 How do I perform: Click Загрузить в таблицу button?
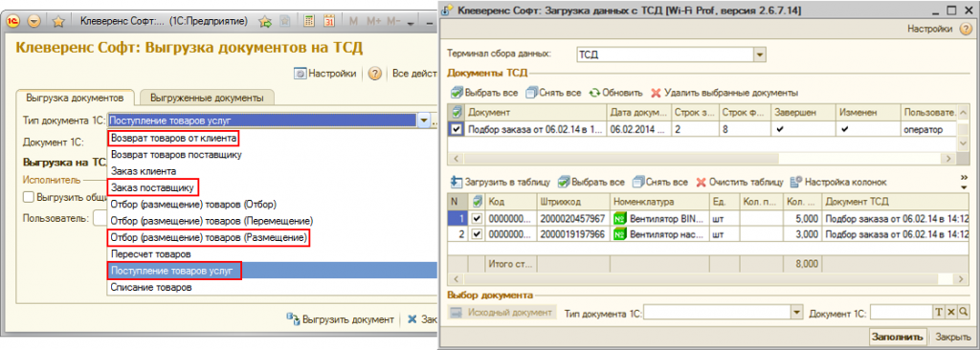(500, 183)
